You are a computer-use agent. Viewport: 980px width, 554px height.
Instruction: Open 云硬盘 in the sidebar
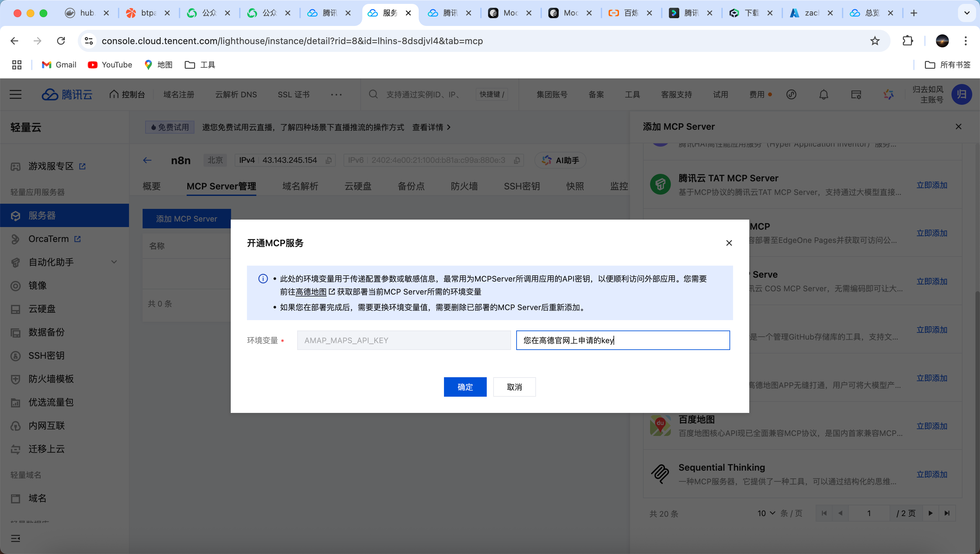tap(42, 309)
